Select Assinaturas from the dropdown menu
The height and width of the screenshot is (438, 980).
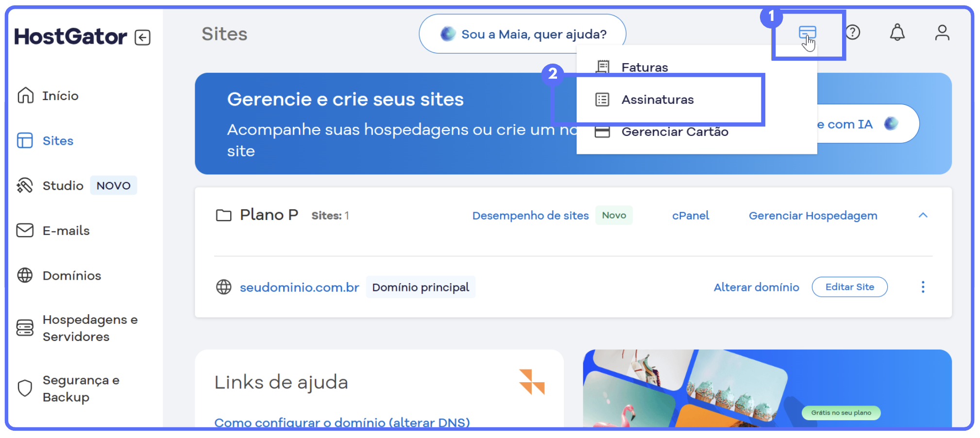[x=658, y=100]
